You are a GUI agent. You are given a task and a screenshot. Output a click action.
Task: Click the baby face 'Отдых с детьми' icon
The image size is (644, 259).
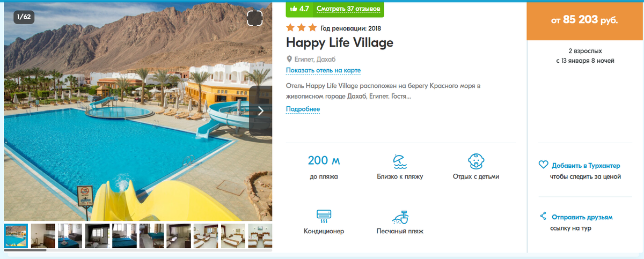475,161
